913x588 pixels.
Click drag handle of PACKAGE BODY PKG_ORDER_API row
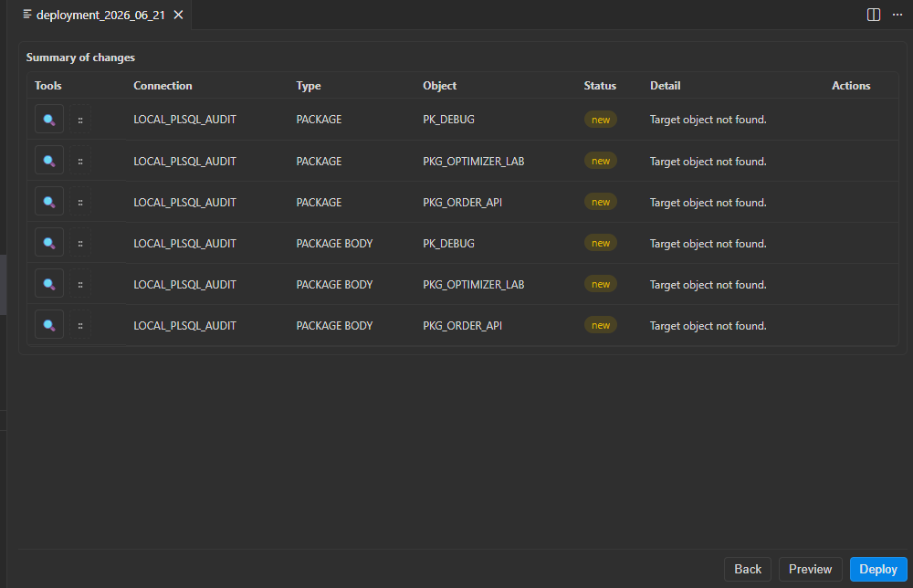tap(80, 325)
